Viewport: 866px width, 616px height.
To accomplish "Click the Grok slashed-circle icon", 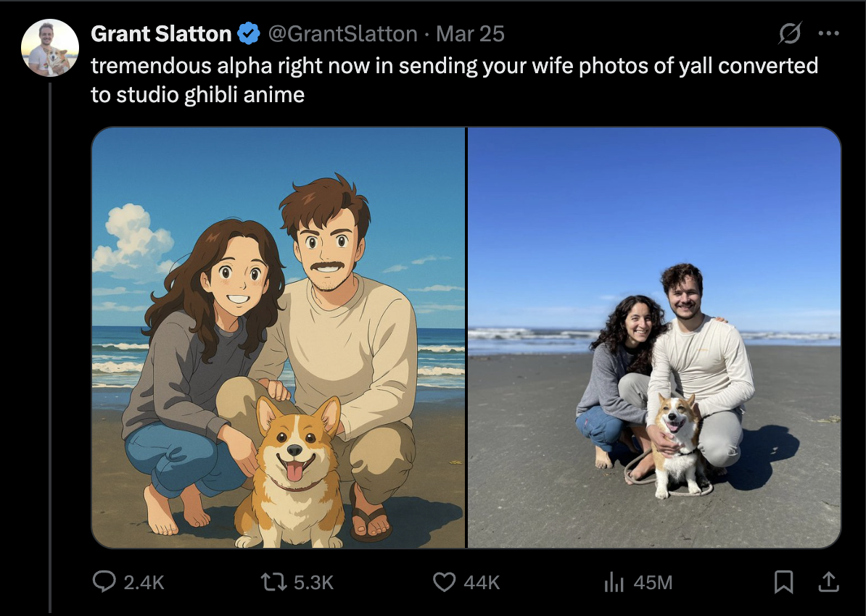I will tap(790, 33).
